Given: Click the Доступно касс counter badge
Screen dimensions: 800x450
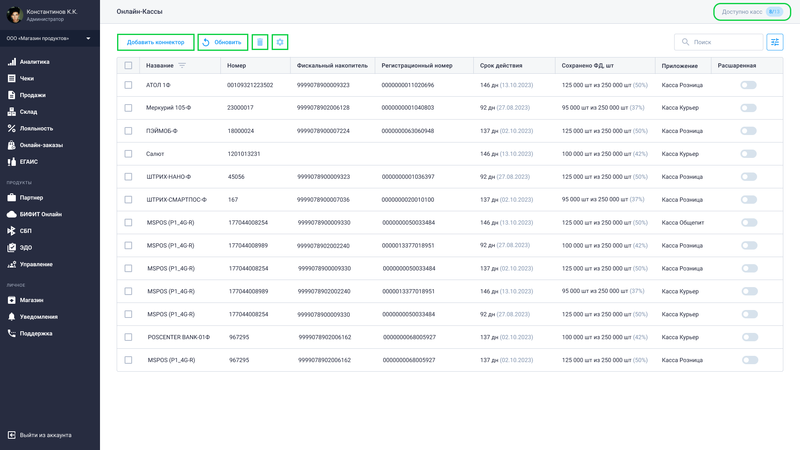Looking at the screenshot, I should pyautogui.click(x=752, y=12).
